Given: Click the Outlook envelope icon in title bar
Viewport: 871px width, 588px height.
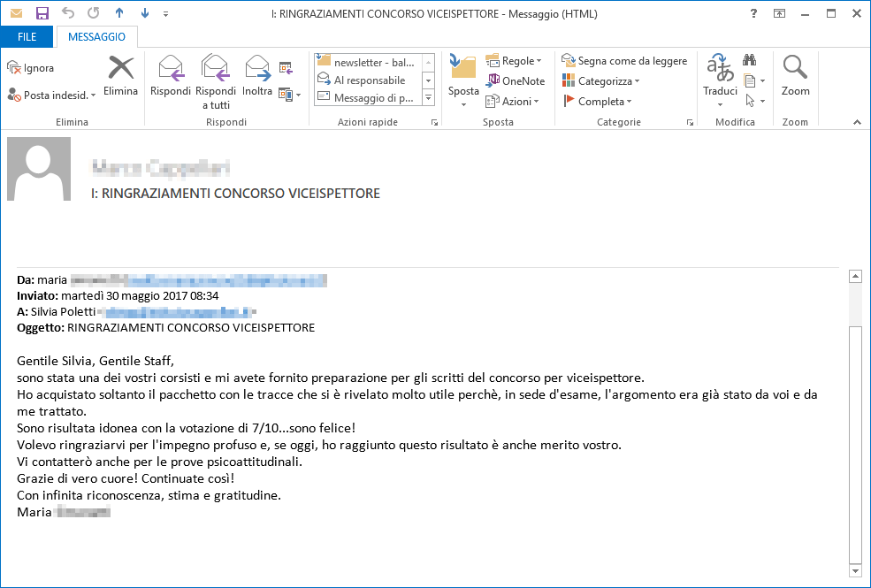Looking at the screenshot, I should coord(16,13).
